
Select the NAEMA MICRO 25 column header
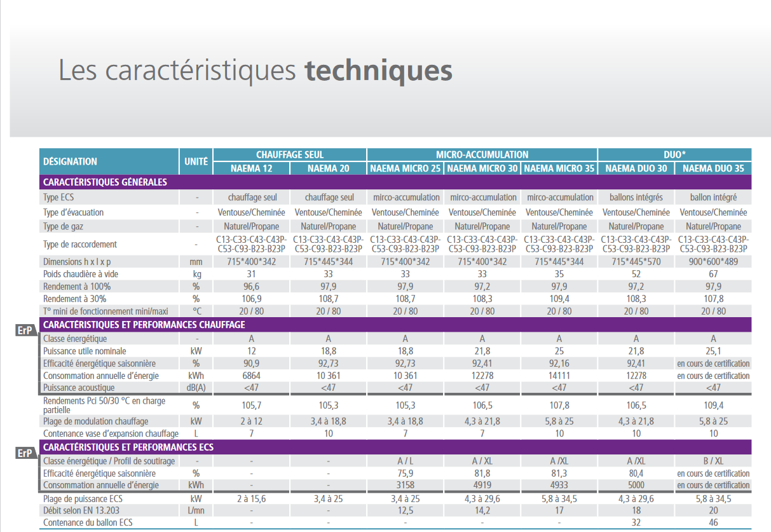coord(406,168)
